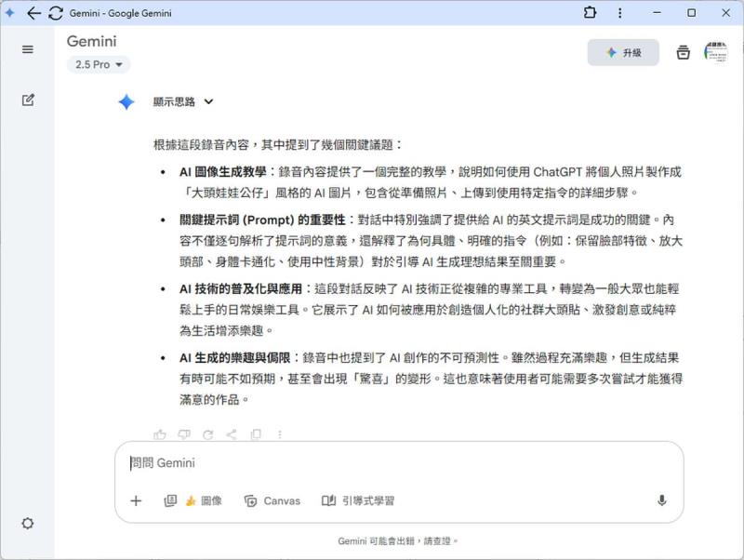The height and width of the screenshot is (560, 744).
Task: Go back using the back arrow
Action: pos(33,13)
